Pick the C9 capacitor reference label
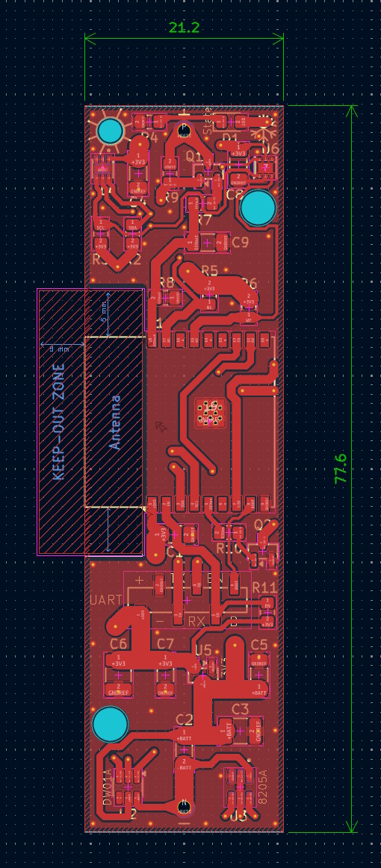 (x=241, y=241)
